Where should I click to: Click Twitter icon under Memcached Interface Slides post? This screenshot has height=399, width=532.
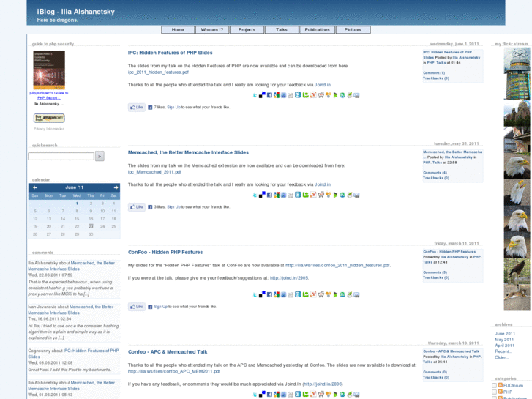coord(255,195)
